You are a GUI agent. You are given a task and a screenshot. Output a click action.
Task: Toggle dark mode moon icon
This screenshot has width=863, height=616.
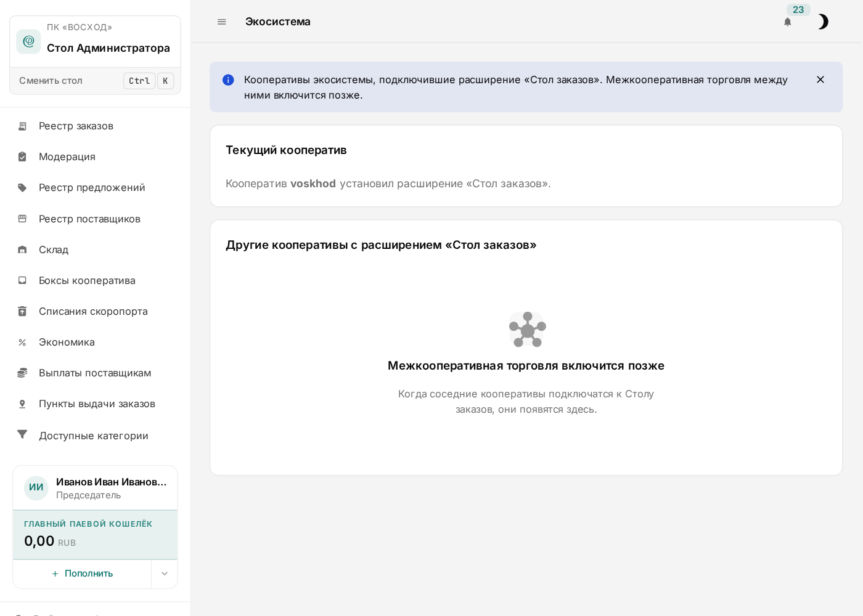tap(823, 22)
